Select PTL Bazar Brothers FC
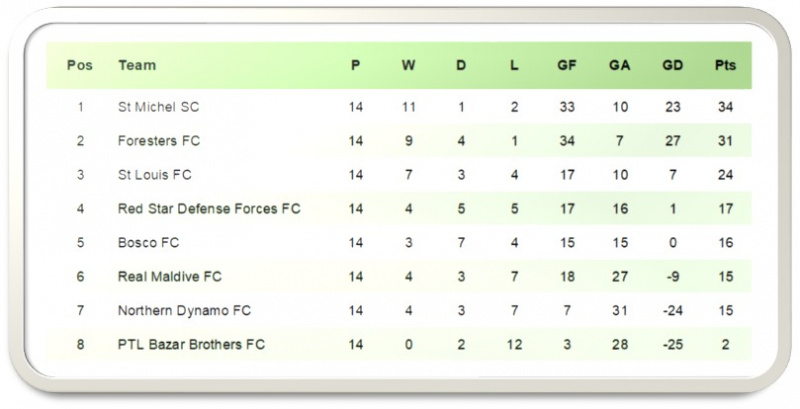The width and height of the screenshot is (800, 409). tap(191, 344)
